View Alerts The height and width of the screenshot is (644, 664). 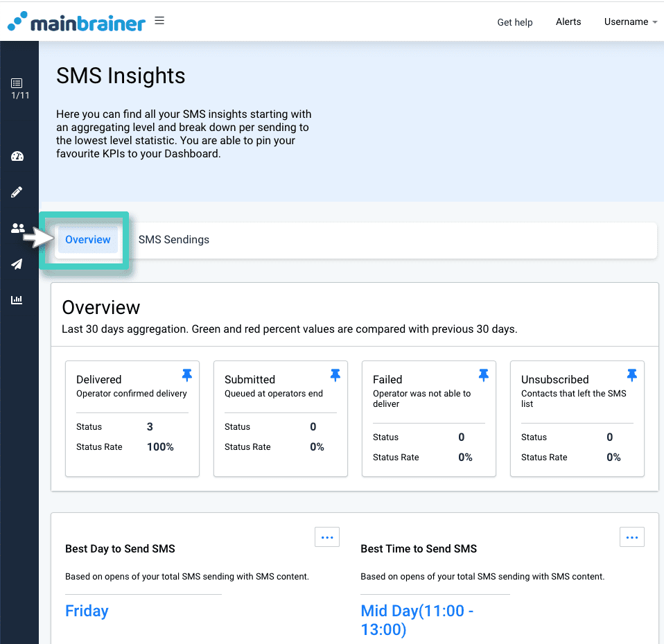pyautogui.click(x=568, y=21)
